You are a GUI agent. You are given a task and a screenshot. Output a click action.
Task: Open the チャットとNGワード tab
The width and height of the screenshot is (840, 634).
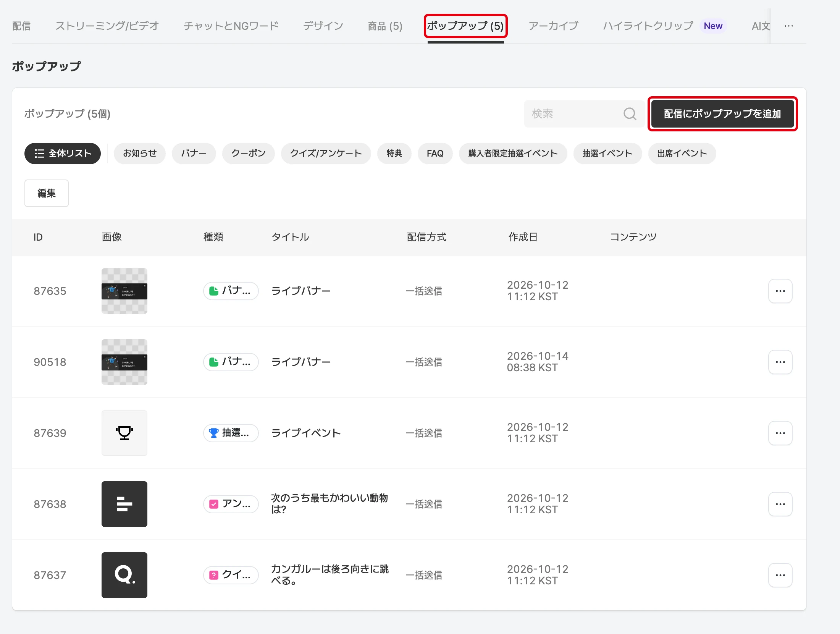point(231,26)
